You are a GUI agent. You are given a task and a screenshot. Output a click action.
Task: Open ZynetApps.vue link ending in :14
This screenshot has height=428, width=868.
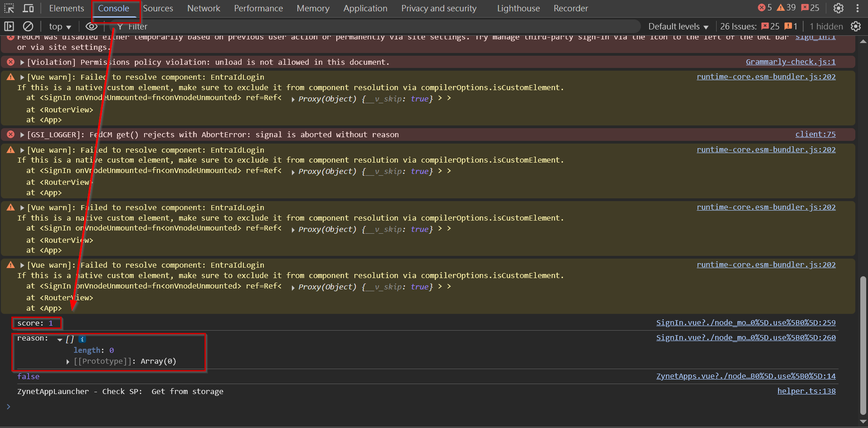746,376
